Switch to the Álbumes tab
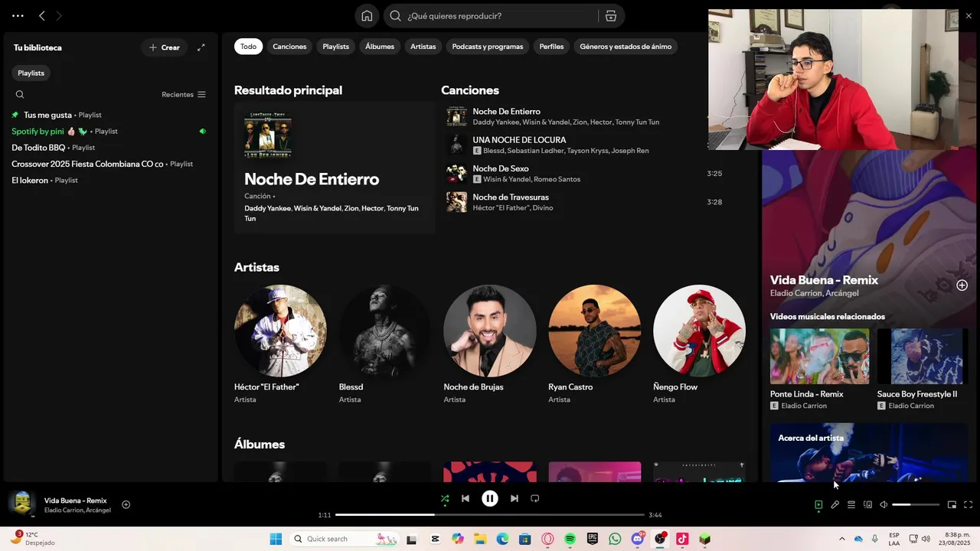980x551 pixels. (380, 47)
